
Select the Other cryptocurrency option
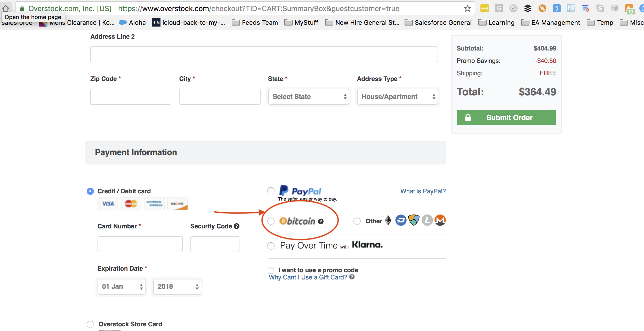[x=357, y=221]
